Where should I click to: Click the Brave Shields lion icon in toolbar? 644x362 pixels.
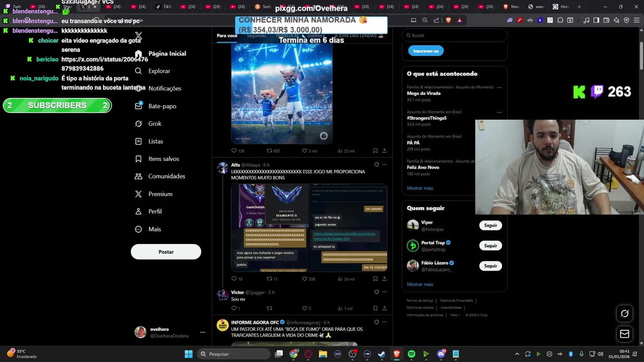click(448, 20)
